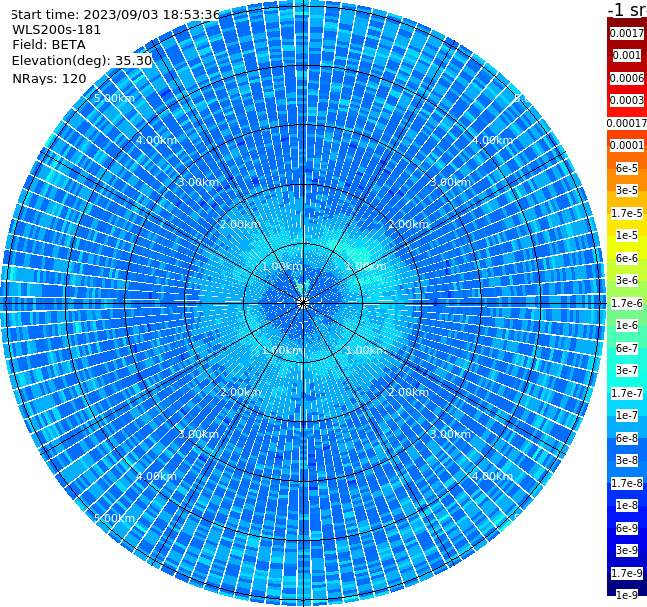Select the 3e-6 colorbar value

pyautogui.click(x=627, y=280)
